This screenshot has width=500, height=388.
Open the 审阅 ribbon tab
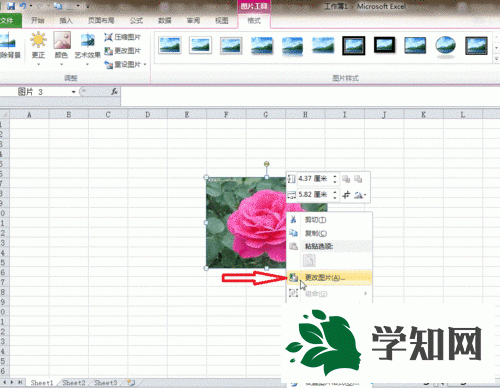click(x=193, y=21)
